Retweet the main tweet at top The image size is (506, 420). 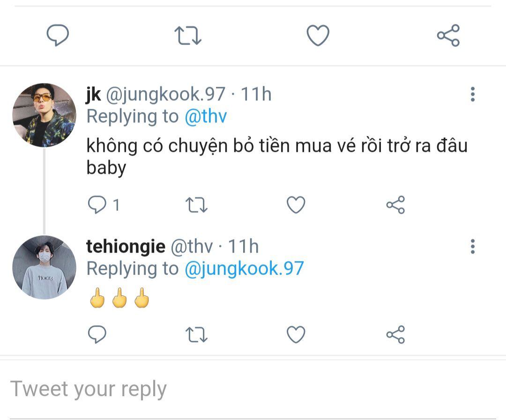click(188, 36)
